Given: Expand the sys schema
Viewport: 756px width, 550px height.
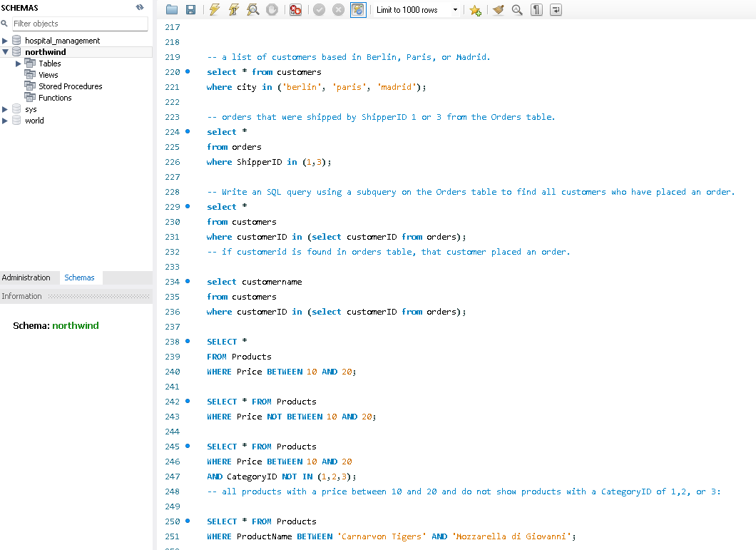Looking at the screenshot, I should 5,109.
